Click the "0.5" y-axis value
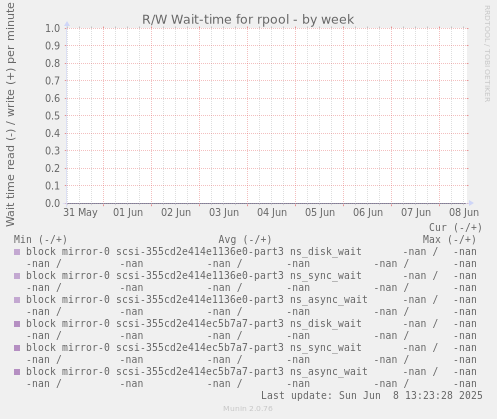Viewport: 497px width, 419px height. [x=53, y=116]
